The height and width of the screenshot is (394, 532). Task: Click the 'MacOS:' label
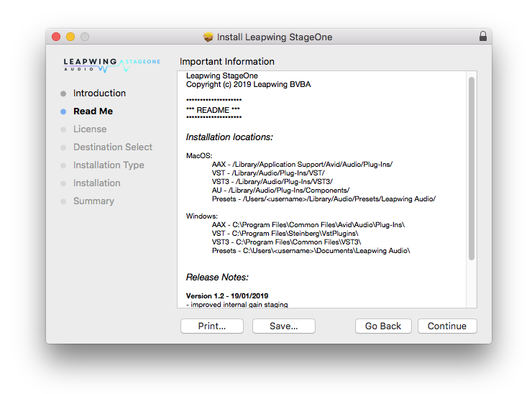pyautogui.click(x=199, y=156)
